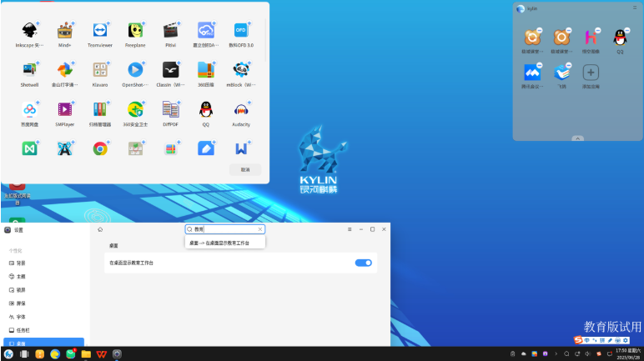
Task: Click the settings search input field
Action: [x=225, y=228]
